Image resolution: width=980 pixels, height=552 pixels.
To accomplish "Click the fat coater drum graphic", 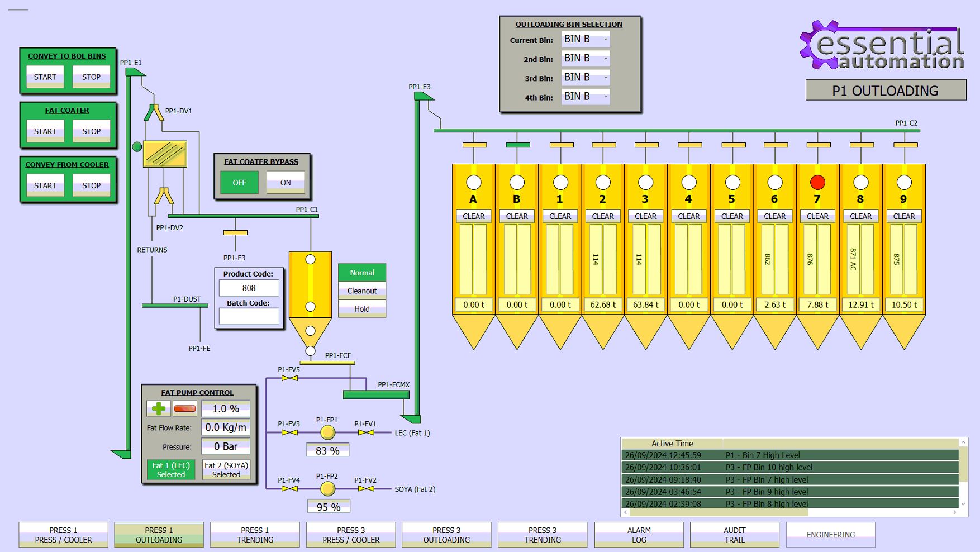I will [165, 154].
